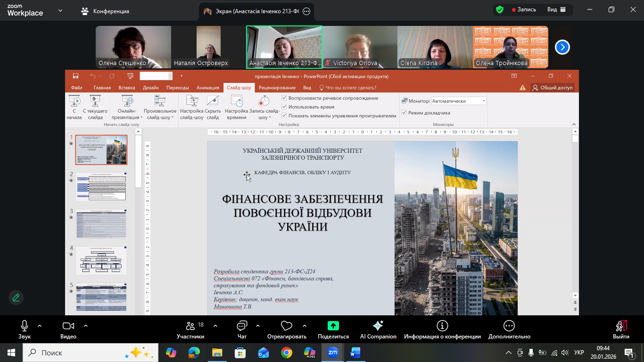Open the Рецензирование ribbon tab
The height and width of the screenshot is (362, 644).
tap(277, 88)
